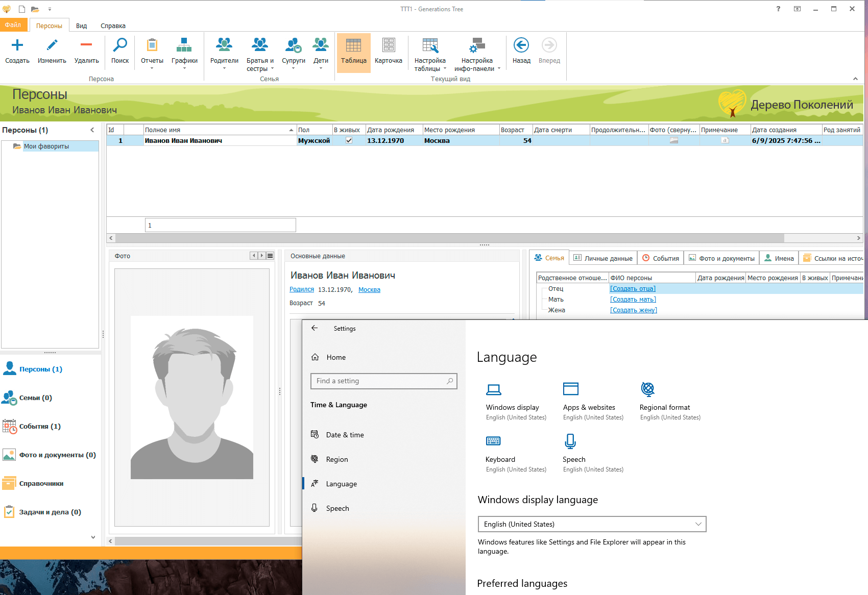
Task: Click the Создать жену link
Action: coord(634,310)
